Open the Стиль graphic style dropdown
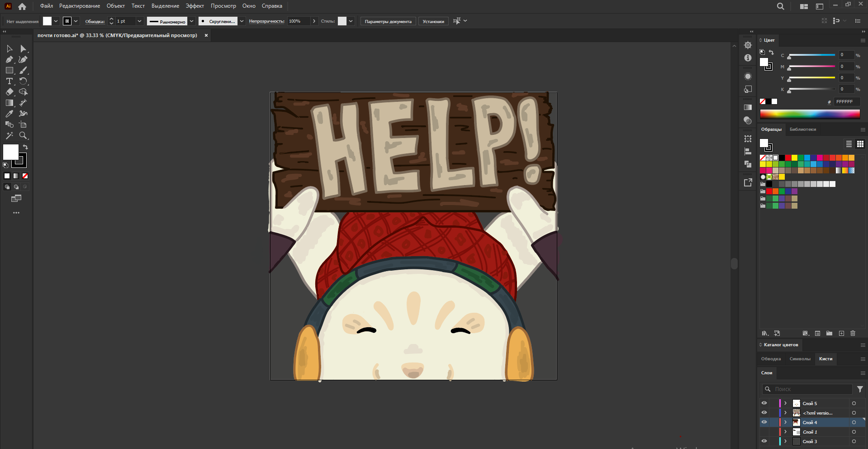This screenshot has width=868, height=449. 351,21
